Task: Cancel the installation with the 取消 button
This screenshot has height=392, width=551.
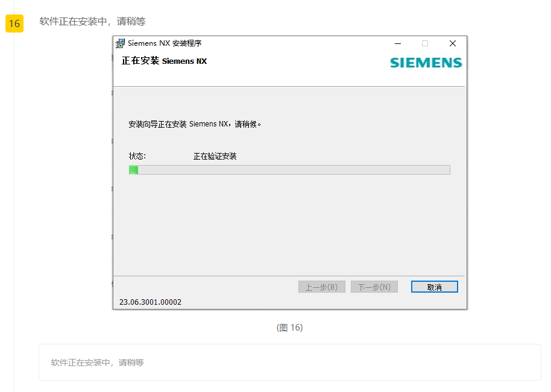Action: click(434, 287)
